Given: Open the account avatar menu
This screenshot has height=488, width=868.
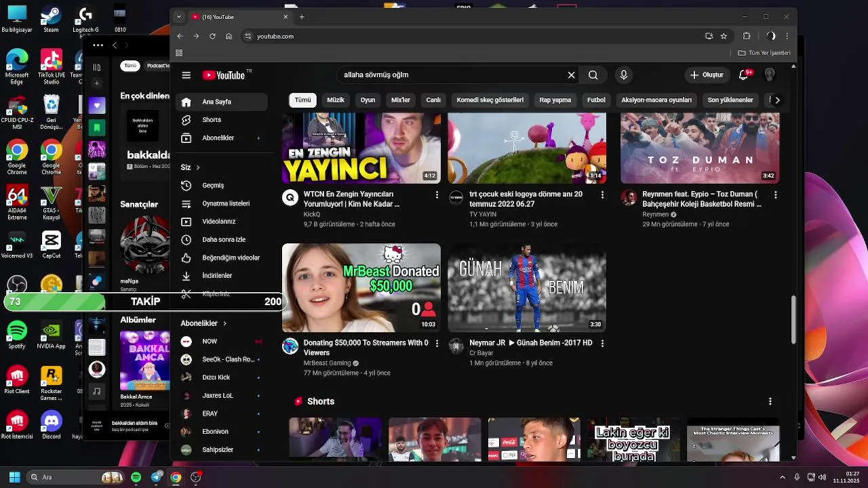Looking at the screenshot, I should 770,75.
